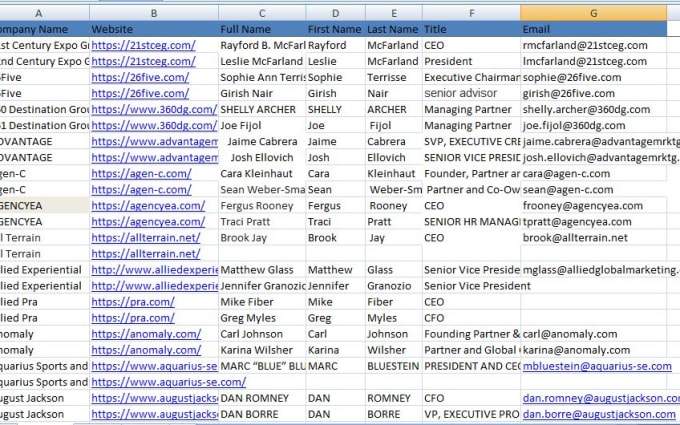Open the pra.com link in Greg Myles's row
The width and height of the screenshot is (680, 425).
pos(133,318)
